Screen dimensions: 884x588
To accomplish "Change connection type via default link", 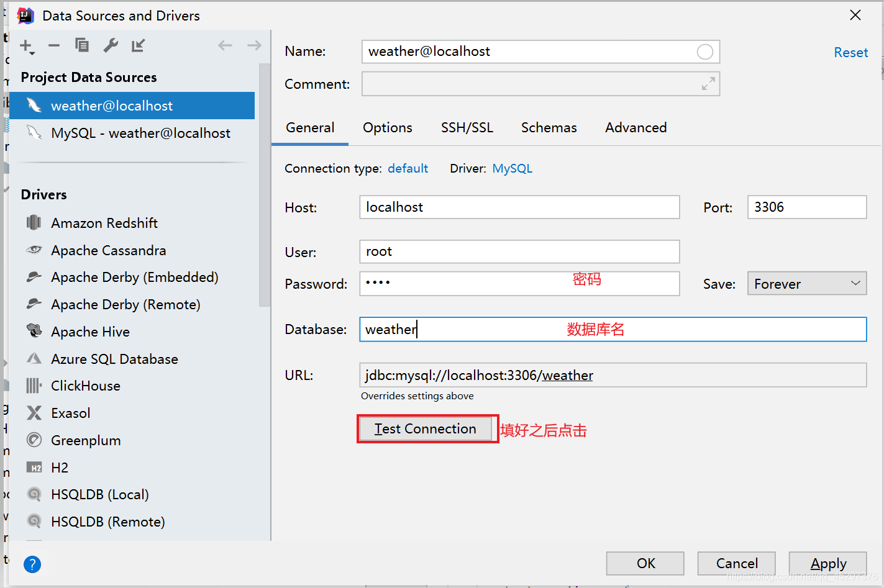I will pos(408,168).
